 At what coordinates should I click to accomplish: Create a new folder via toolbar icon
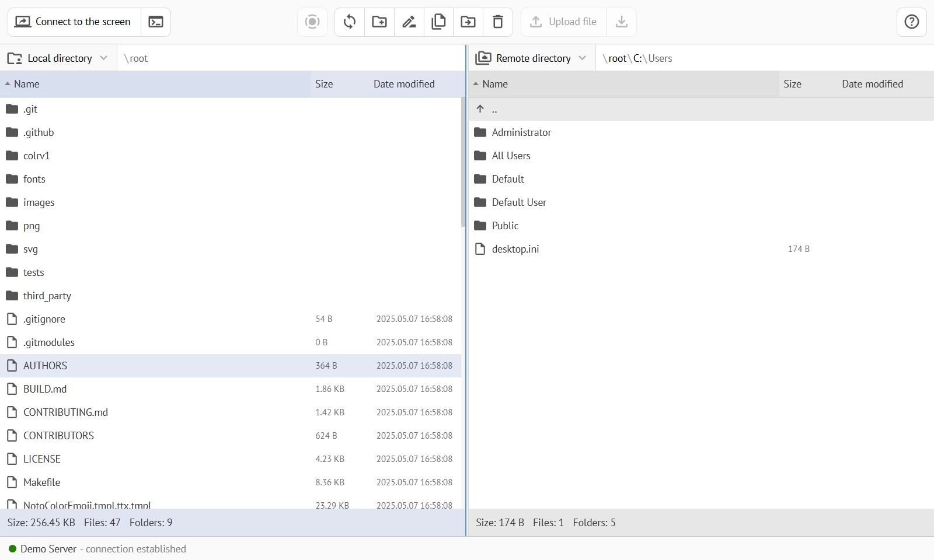(379, 22)
